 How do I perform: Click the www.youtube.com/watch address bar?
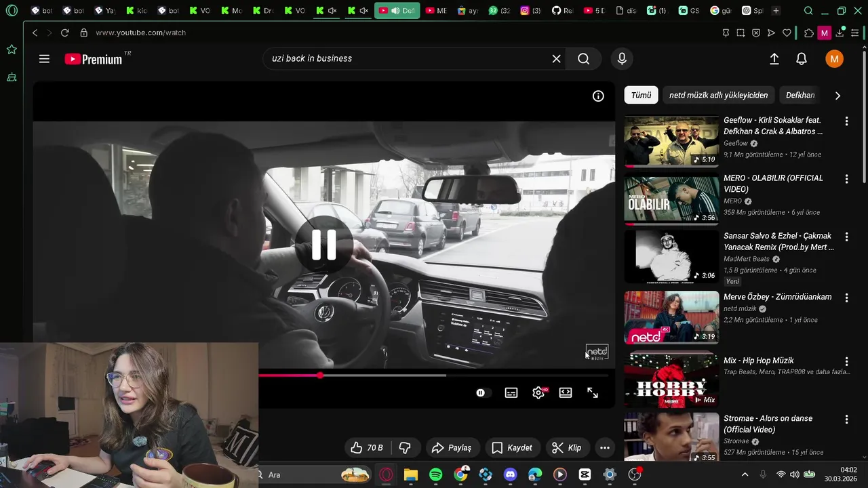141,33
